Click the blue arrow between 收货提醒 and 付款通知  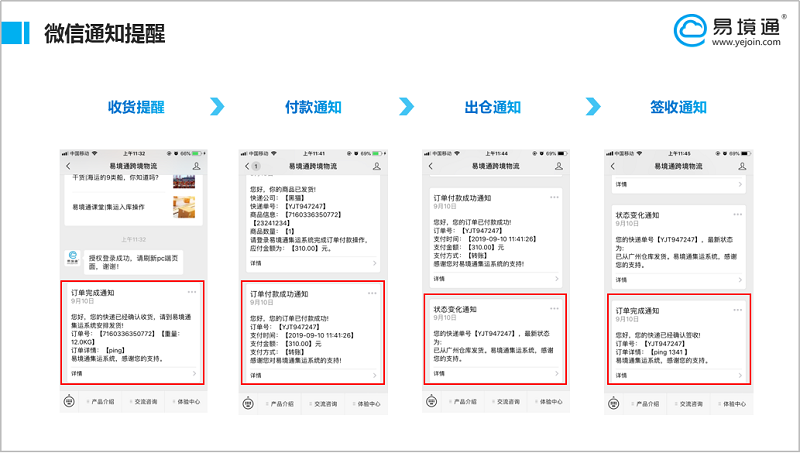pyautogui.click(x=217, y=107)
